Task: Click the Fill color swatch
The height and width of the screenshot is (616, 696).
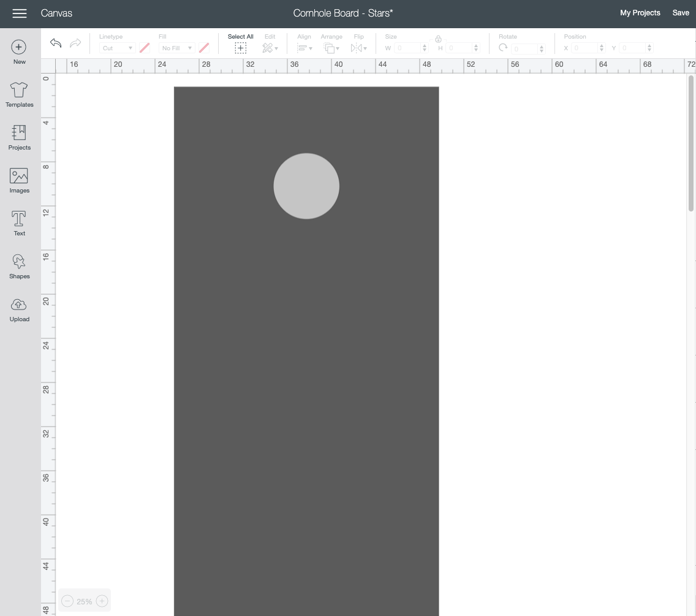Action: pos(204,48)
